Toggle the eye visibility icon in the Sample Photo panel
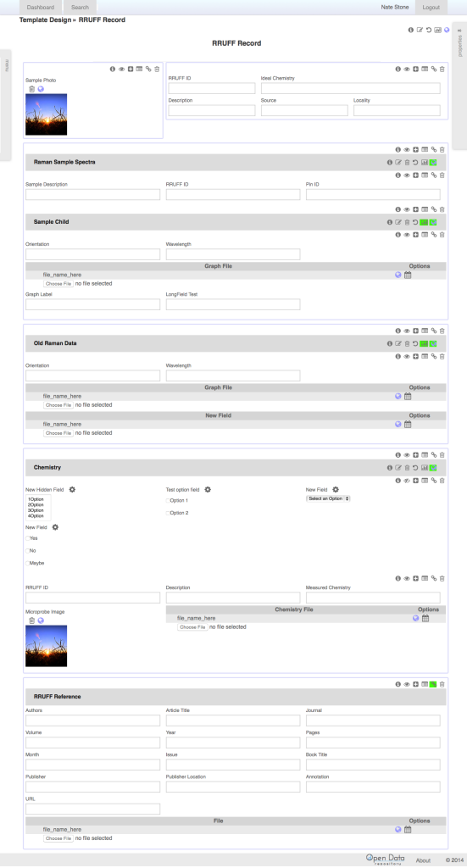 coord(121,70)
